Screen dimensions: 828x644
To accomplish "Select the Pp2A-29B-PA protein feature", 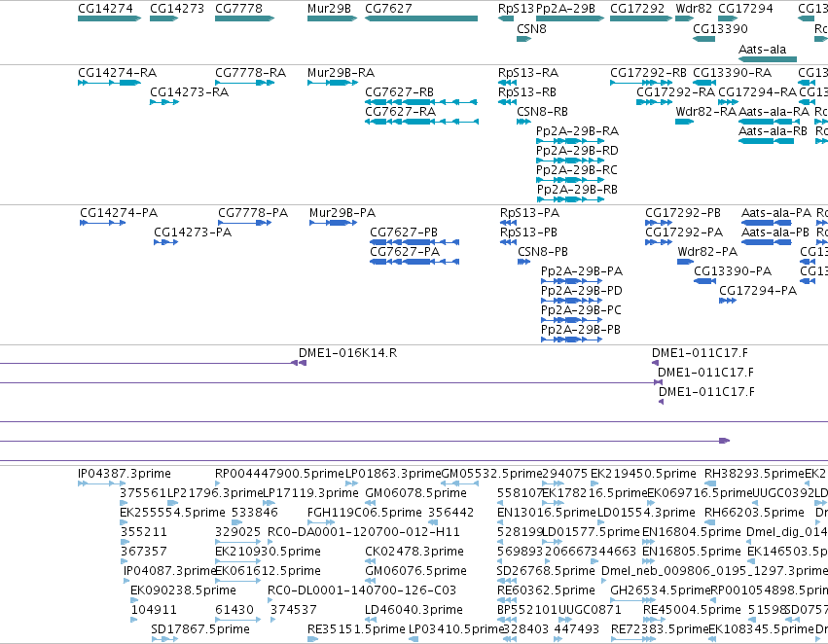I will [x=571, y=281].
